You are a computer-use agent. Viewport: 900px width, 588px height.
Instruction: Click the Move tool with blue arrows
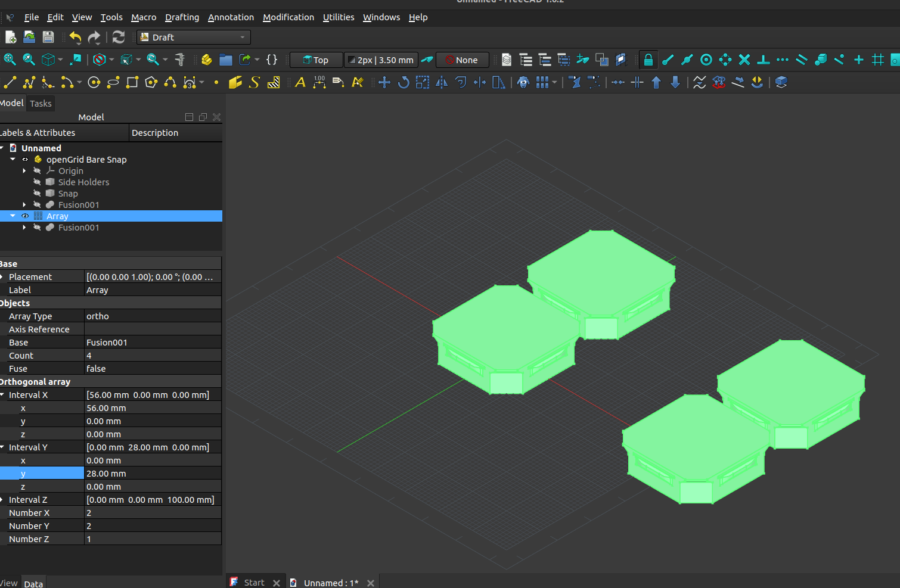(384, 82)
